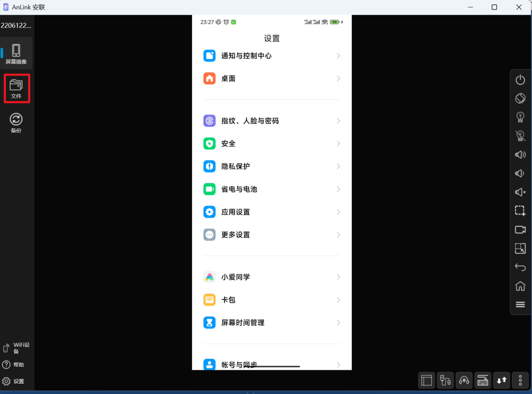Click the 帮助 help option
Image resolution: width=532 pixels, height=394 pixels.
click(x=16, y=364)
